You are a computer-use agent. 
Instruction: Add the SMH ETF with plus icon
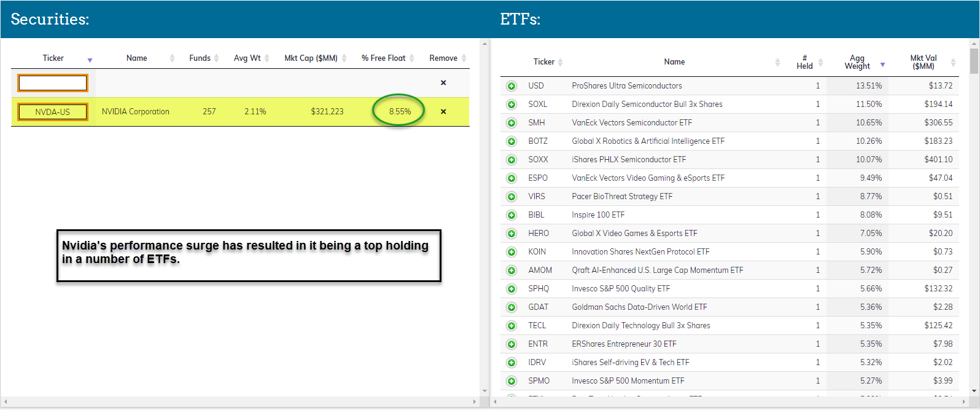(x=511, y=123)
